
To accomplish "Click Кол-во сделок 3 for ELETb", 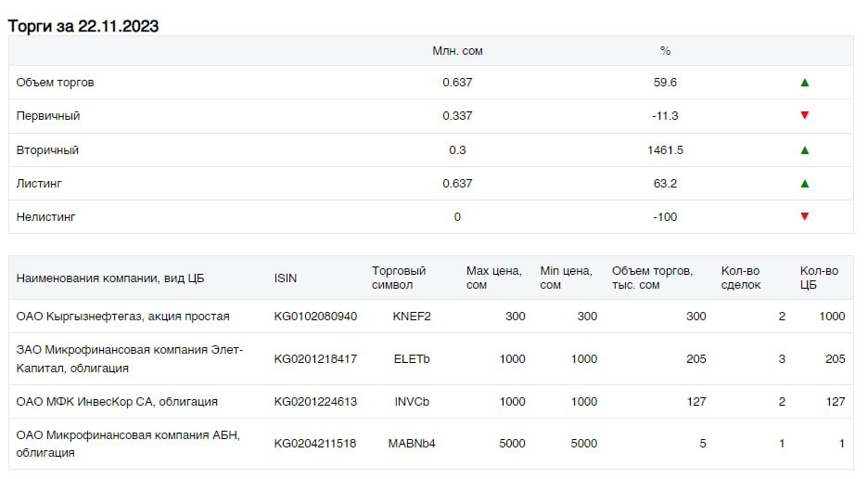I will [x=782, y=359].
